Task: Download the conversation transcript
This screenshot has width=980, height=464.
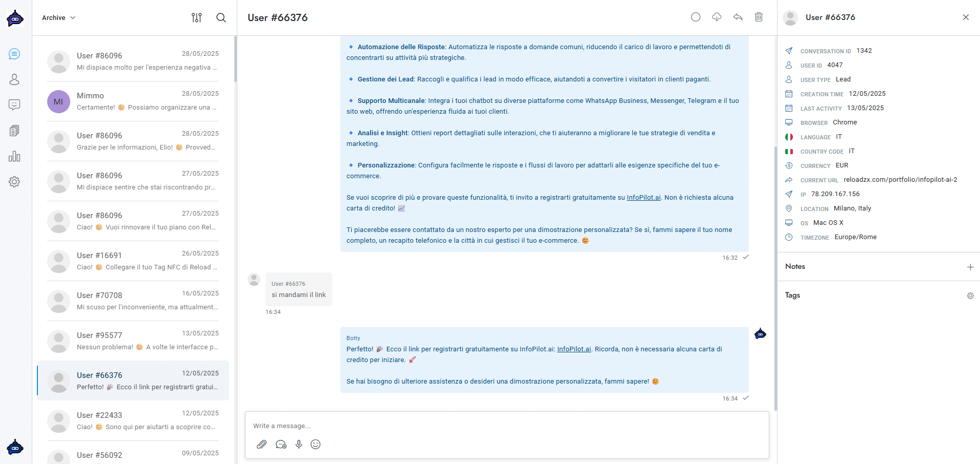Action: [717, 17]
